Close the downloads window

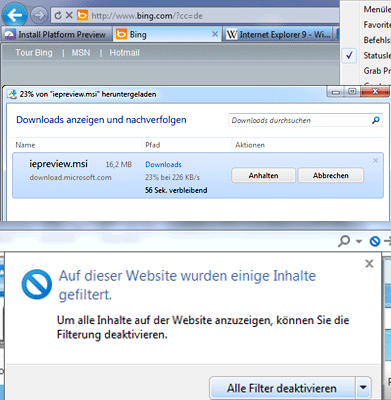375,91
